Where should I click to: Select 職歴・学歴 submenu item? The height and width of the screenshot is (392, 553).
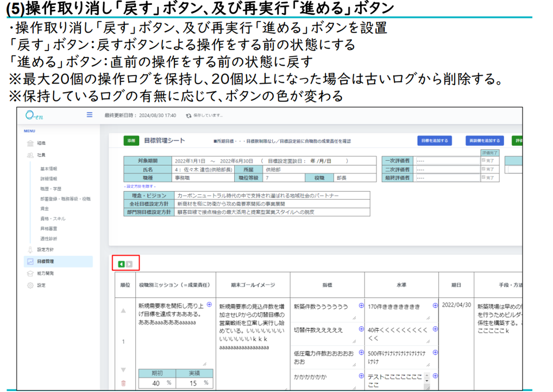tap(51, 188)
